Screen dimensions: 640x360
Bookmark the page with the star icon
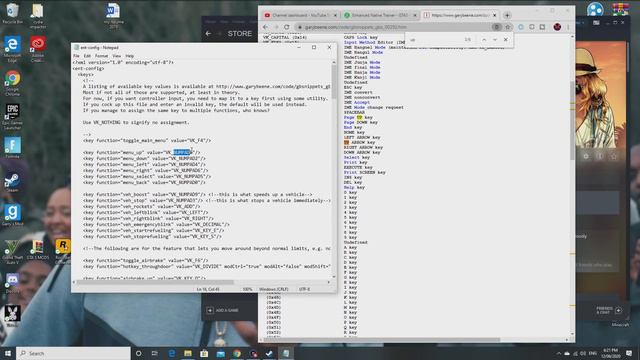click(x=508, y=27)
